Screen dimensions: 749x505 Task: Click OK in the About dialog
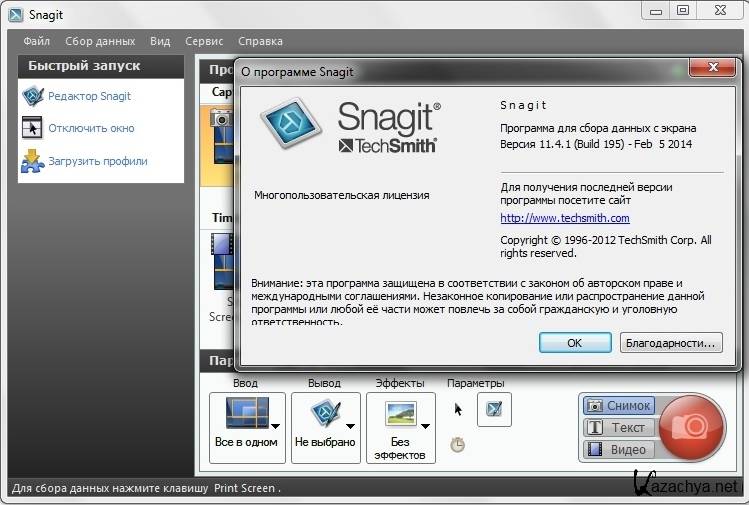[574, 342]
